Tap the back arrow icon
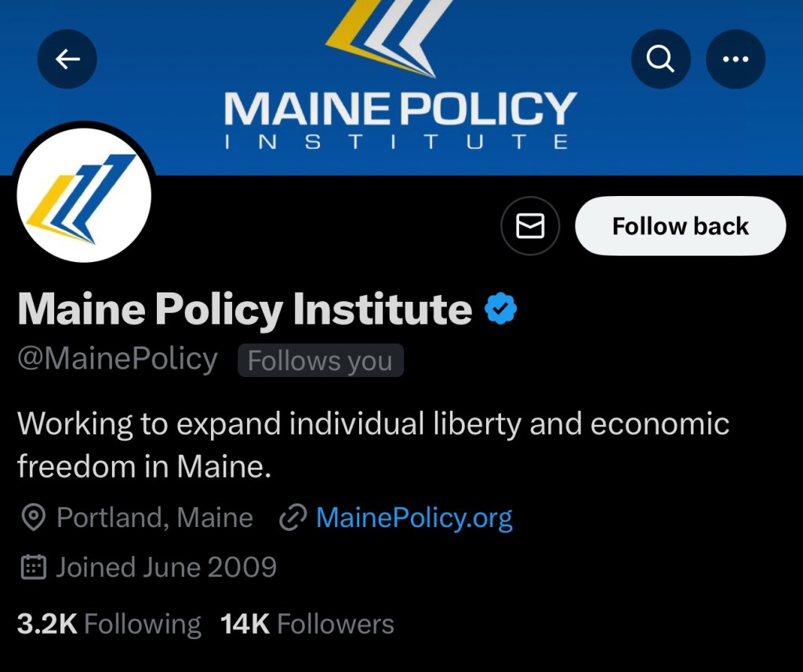Screen dimensions: 803x672 point(67,59)
